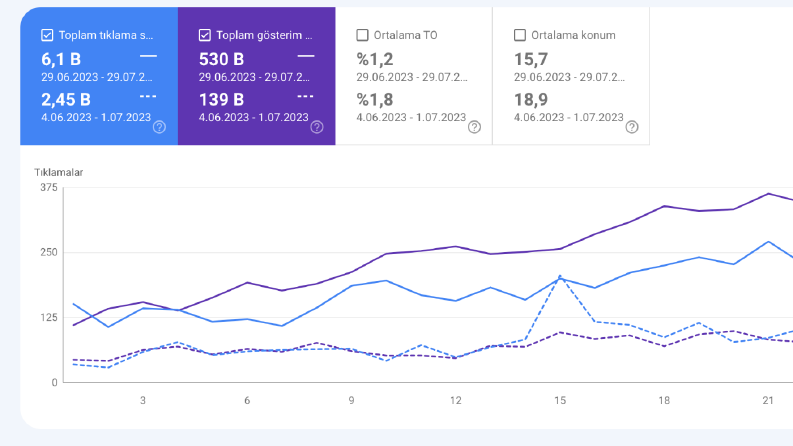Uncheck the Toplam tıklama sayısı checkbox
The width and height of the screenshot is (793, 446).
[47, 35]
